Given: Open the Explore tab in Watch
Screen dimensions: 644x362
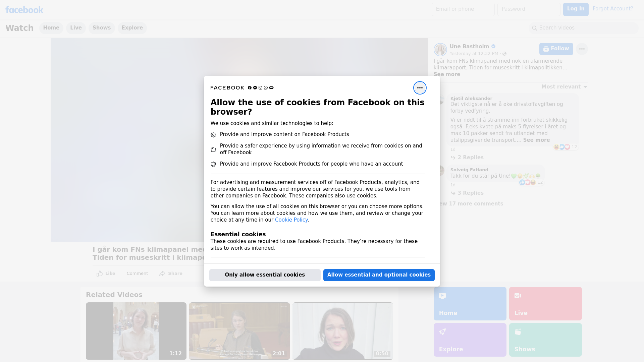Looking at the screenshot, I should pyautogui.click(x=132, y=28).
